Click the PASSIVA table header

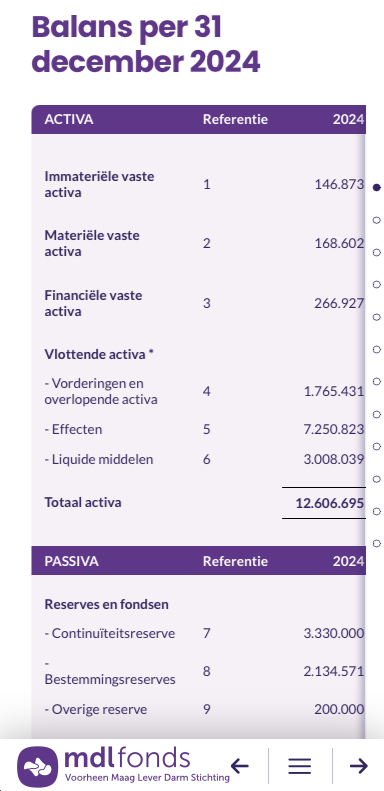coord(72,561)
